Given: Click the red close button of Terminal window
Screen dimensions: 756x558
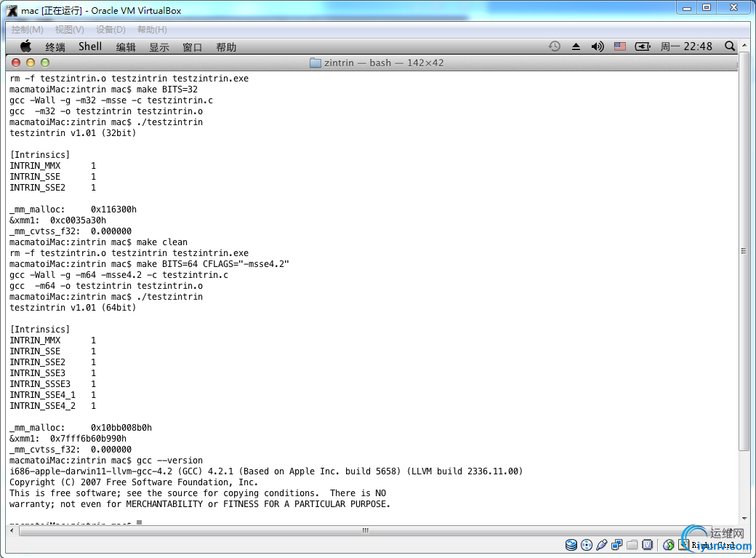Looking at the screenshot, I should [x=16, y=63].
